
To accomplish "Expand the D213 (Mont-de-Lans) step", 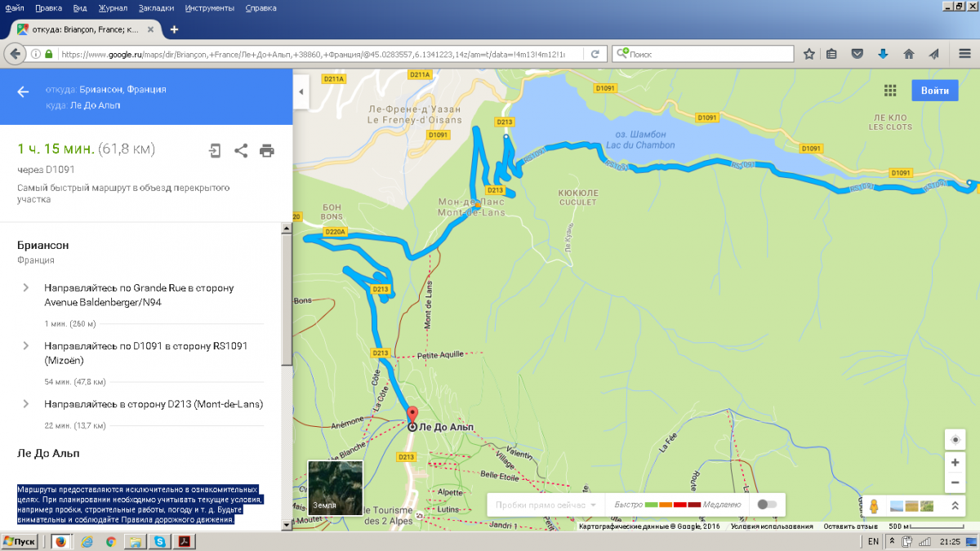I will 26,404.
